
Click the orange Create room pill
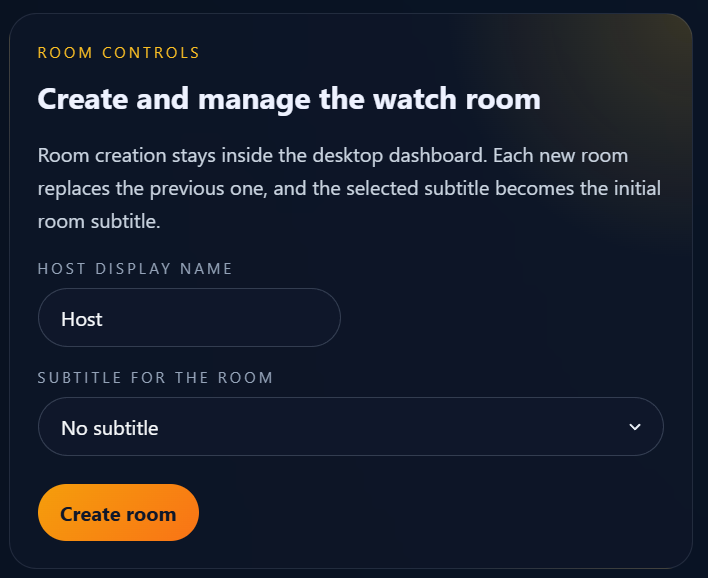[x=118, y=513]
